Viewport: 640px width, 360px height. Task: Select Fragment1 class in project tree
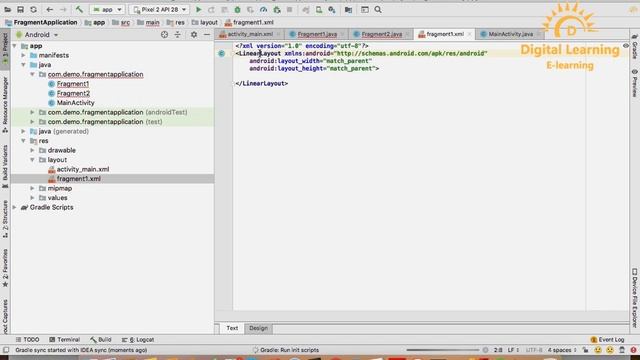click(73, 84)
